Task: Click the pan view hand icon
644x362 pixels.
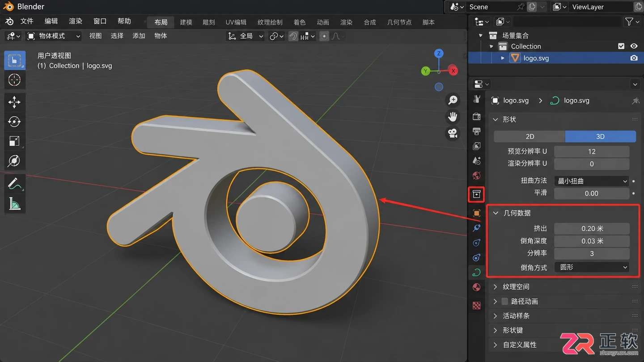Action: (x=453, y=117)
